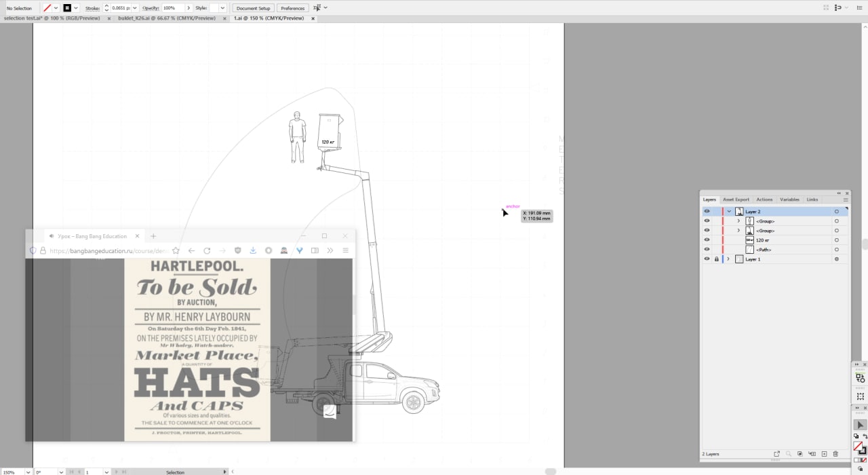This screenshot has width=868, height=475.
Task: Select the Selection tool arrow in toolbox
Action: [x=860, y=425]
